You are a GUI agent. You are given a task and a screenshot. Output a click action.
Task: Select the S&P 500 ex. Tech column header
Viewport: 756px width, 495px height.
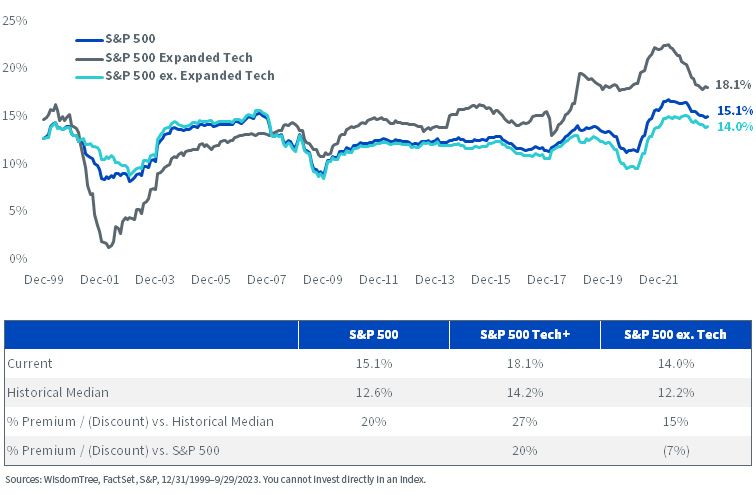pos(675,334)
